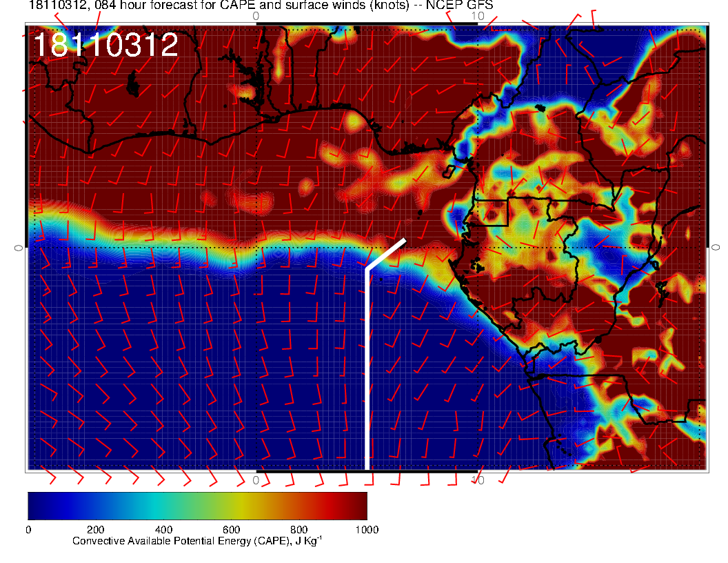Click the 1000 tick label under the colorbar
Screen dimensions: 728x563
tap(365, 530)
